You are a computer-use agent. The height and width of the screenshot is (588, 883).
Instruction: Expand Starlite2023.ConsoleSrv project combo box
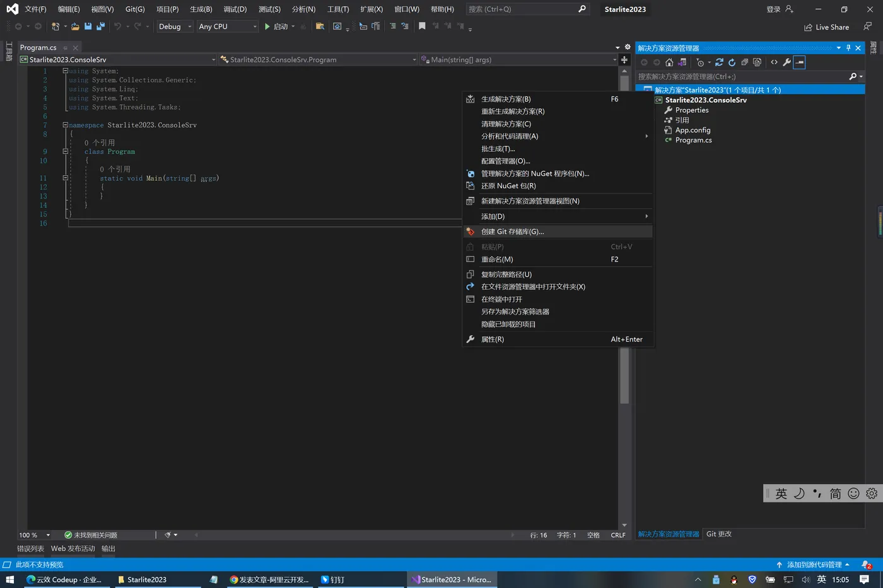(117, 60)
